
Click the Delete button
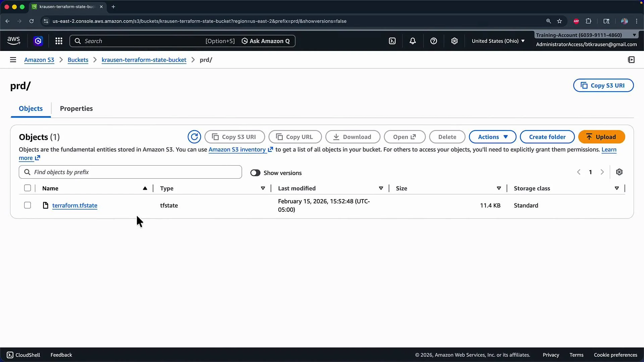coord(447,137)
